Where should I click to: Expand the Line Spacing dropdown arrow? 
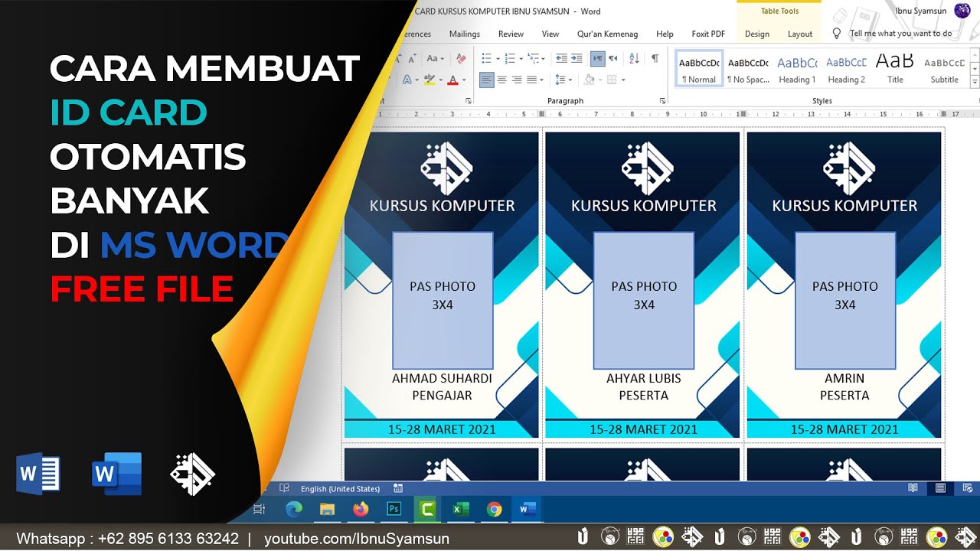pos(570,80)
